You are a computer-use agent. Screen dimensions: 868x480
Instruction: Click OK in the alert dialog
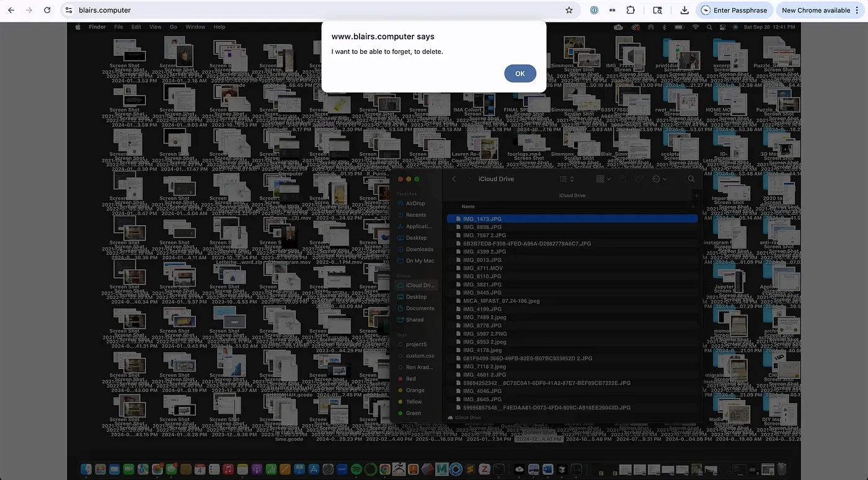(x=520, y=73)
